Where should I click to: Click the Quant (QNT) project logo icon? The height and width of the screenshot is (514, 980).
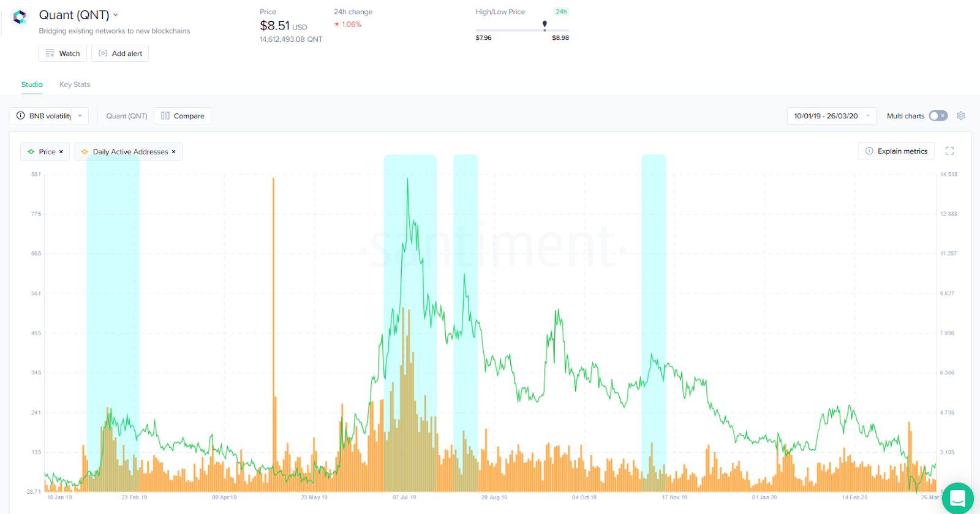coord(20,17)
